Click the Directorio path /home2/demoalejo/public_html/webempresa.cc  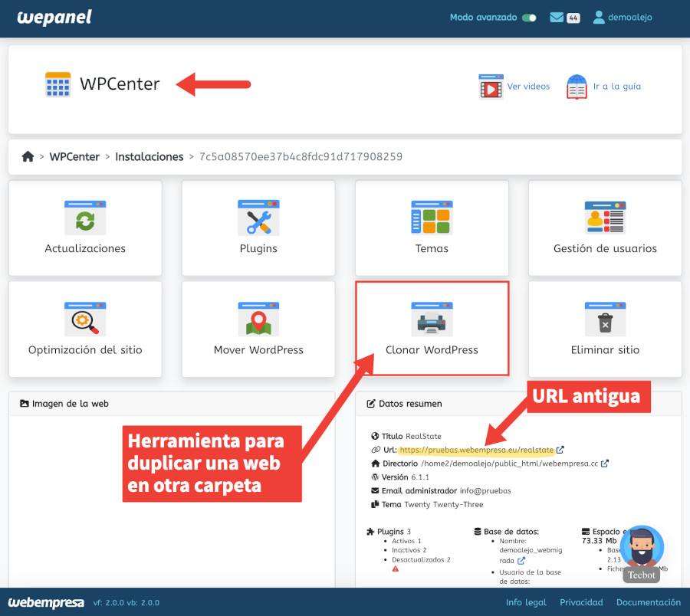[x=510, y=464]
